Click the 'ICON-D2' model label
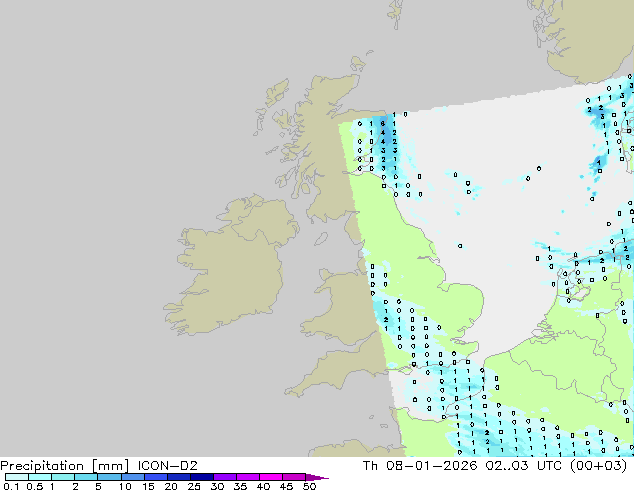634x490 pixels. coord(167,466)
